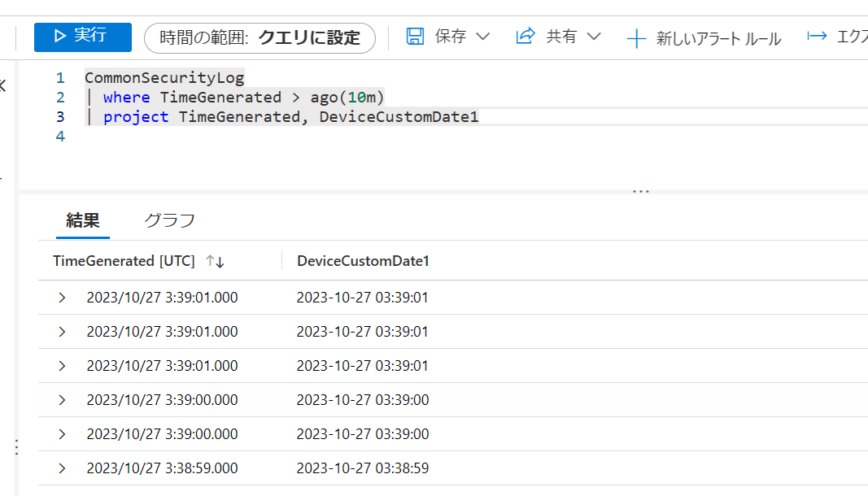Expand the second 3:39:00.000 result row
The width and height of the screenshot is (868, 496).
click(62, 434)
